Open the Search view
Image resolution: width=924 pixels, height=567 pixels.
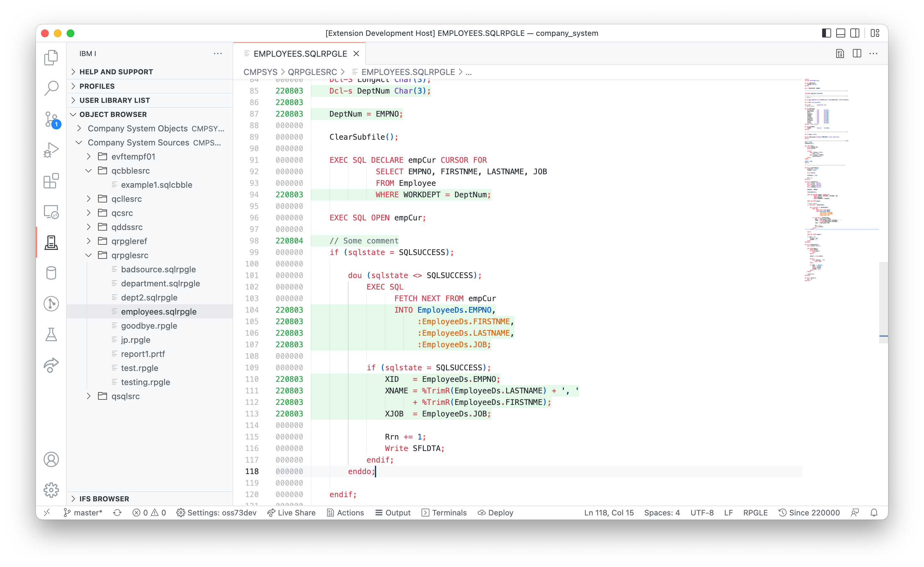coord(51,88)
